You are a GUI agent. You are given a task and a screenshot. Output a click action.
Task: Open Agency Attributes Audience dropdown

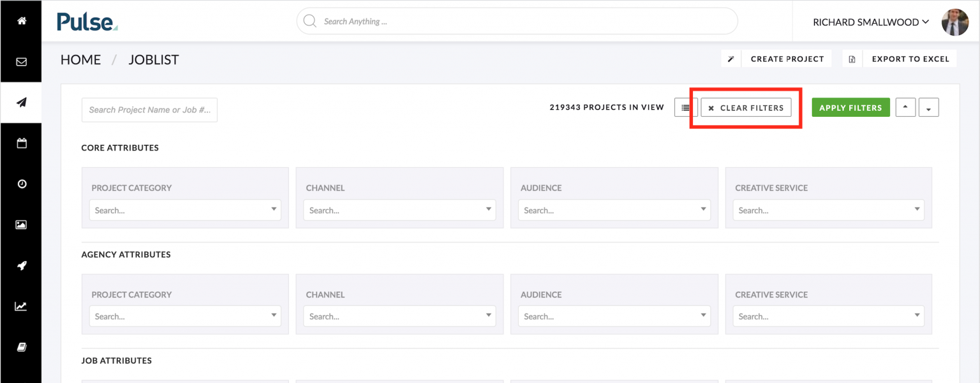(614, 316)
